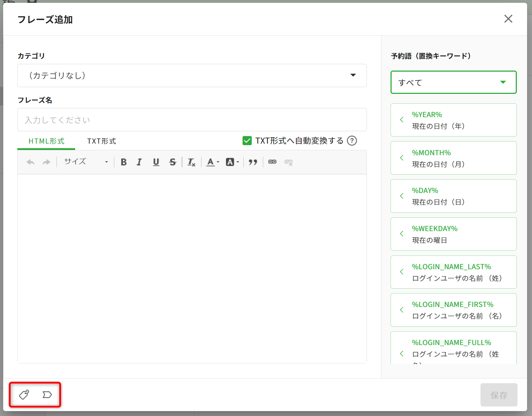The image size is (532, 416).
Task: Uncheck TXT形式へ自動変換する checkbox
Action: [247, 141]
